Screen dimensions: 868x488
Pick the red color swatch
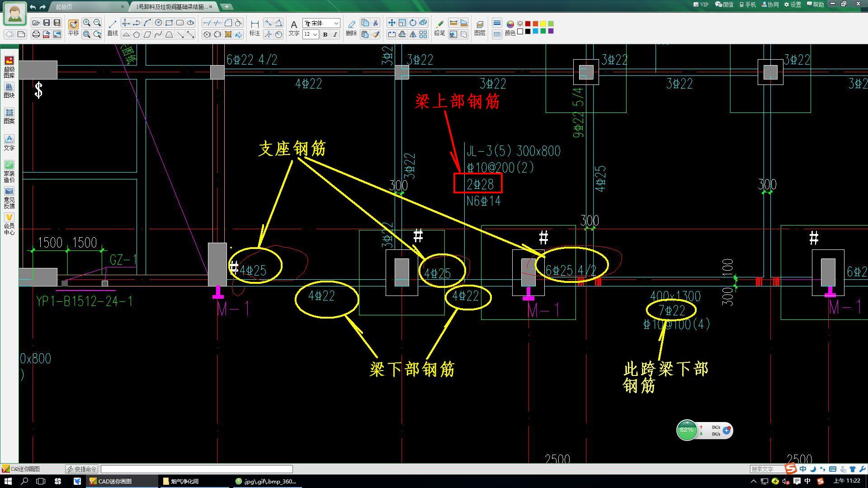click(528, 23)
